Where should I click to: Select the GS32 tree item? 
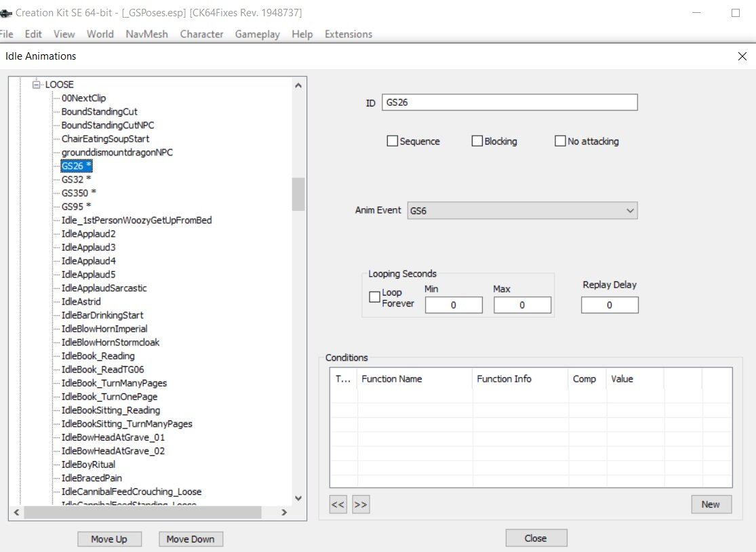click(x=76, y=179)
